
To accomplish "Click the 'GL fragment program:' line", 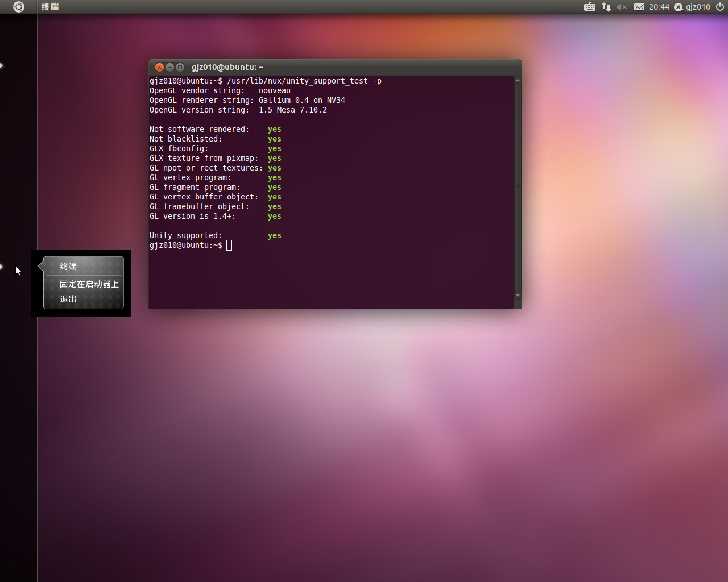I will (216, 188).
